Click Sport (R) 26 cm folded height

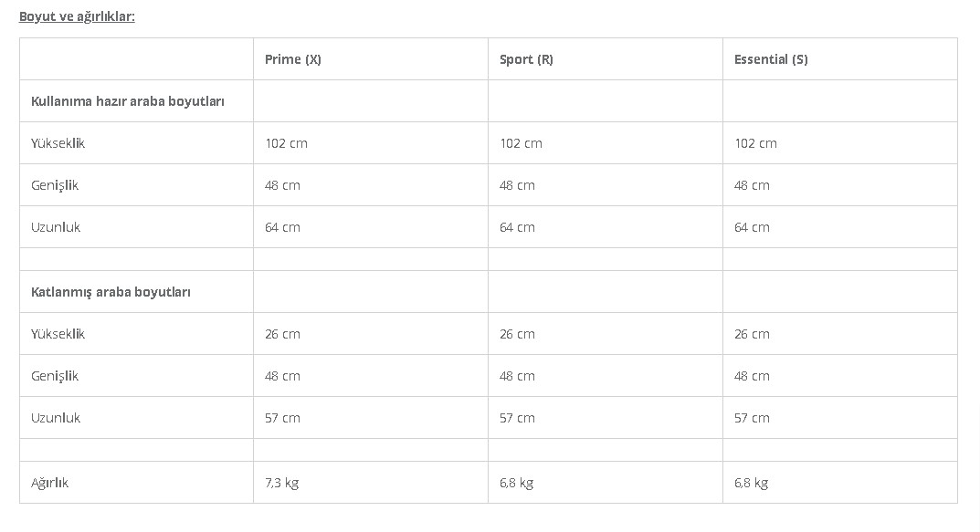tap(517, 334)
